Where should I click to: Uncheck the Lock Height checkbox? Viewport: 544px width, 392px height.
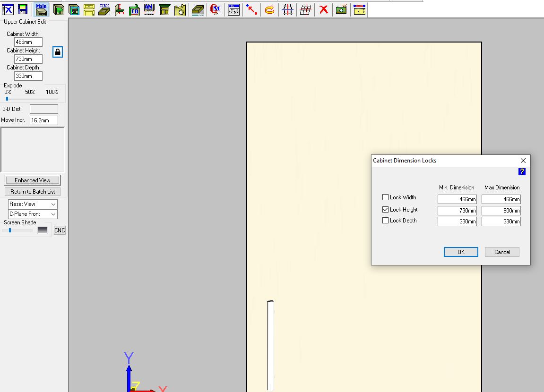click(x=386, y=210)
